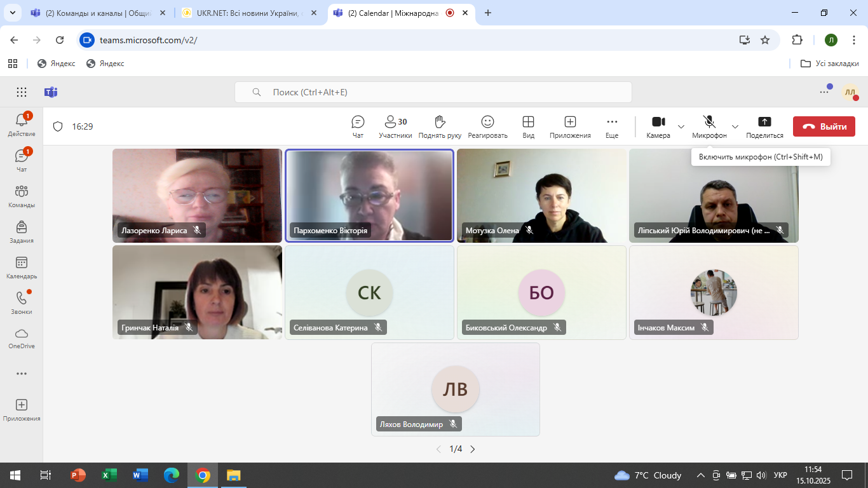This screenshot has width=868, height=488.
Task: Open Excel from the Windows taskbar
Action: (109, 475)
